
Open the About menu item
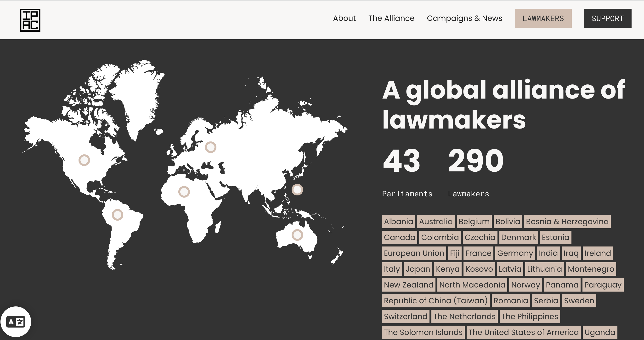click(344, 18)
